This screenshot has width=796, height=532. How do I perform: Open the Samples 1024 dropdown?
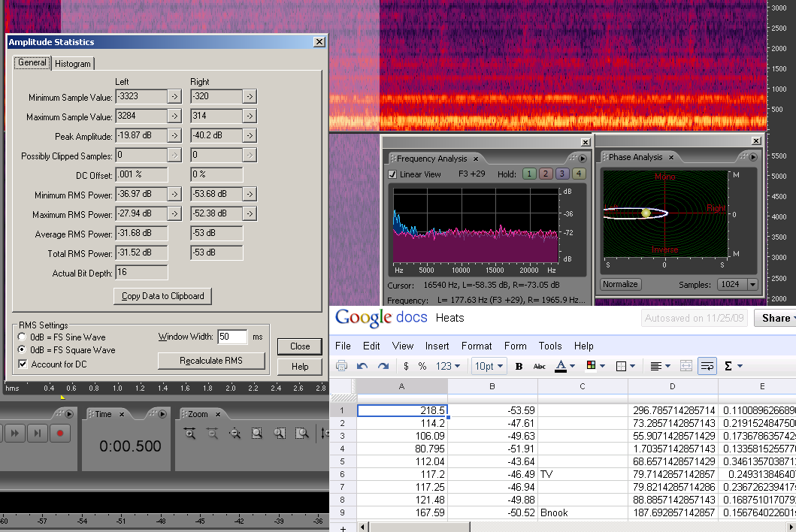[752, 285]
